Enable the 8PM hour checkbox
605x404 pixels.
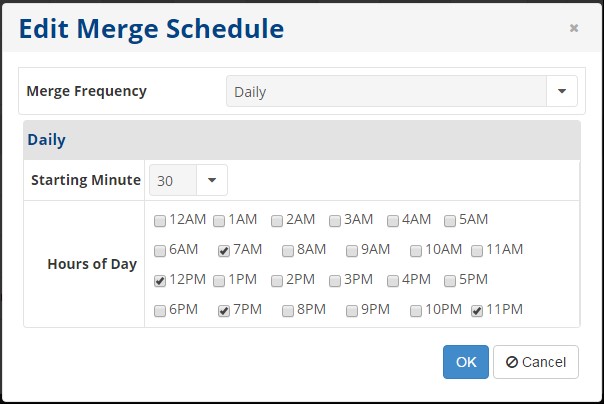click(288, 311)
